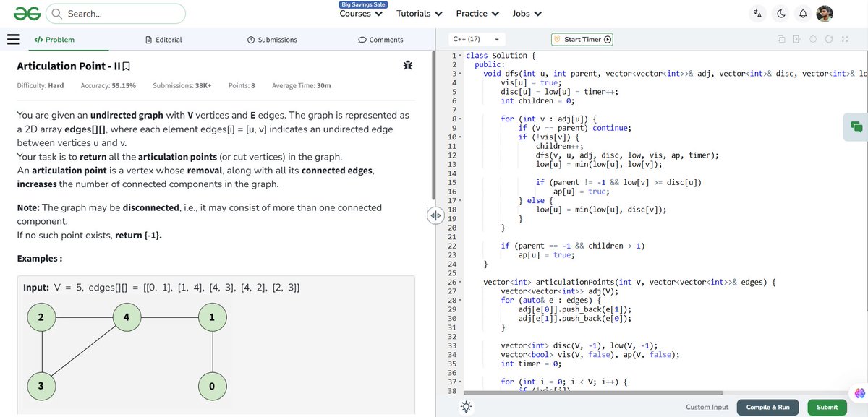This screenshot has height=417, width=868.
Task: Bookmark the Articulation Point - II problem
Action: coord(127,66)
